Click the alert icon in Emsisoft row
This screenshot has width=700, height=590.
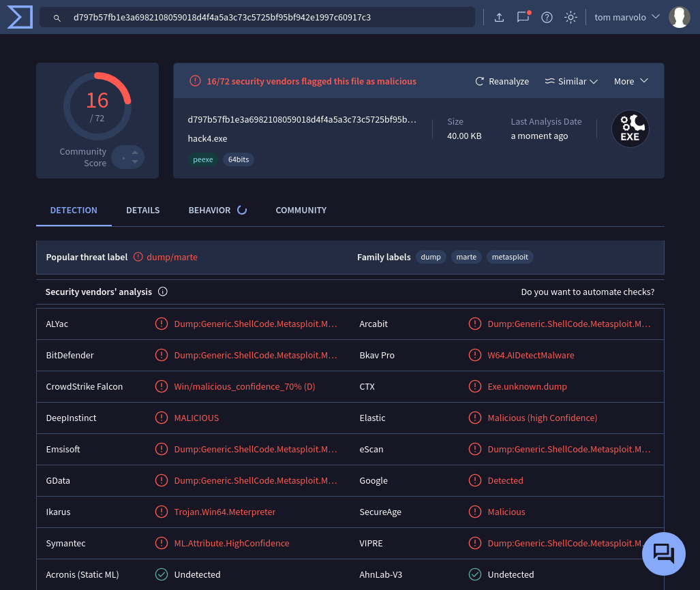tap(161, 449)
